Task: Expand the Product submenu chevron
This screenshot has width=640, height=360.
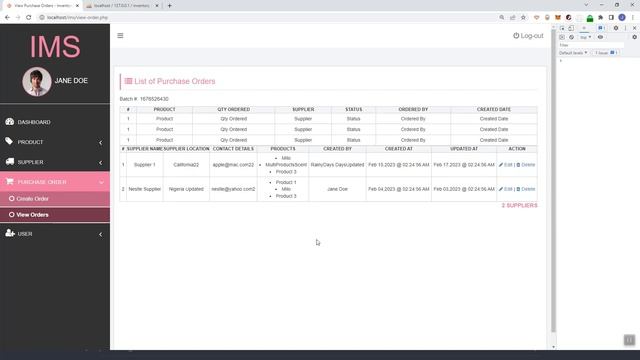Action: (100, 142)
